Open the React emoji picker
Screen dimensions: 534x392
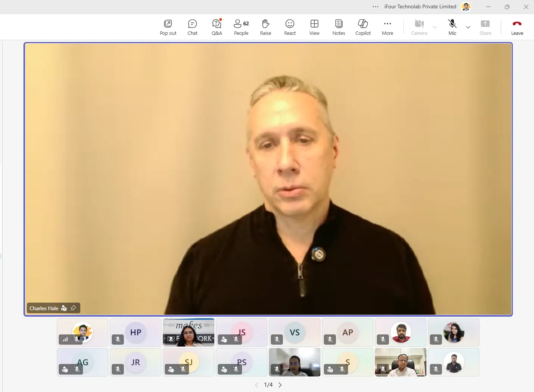(x=290, y=27)
